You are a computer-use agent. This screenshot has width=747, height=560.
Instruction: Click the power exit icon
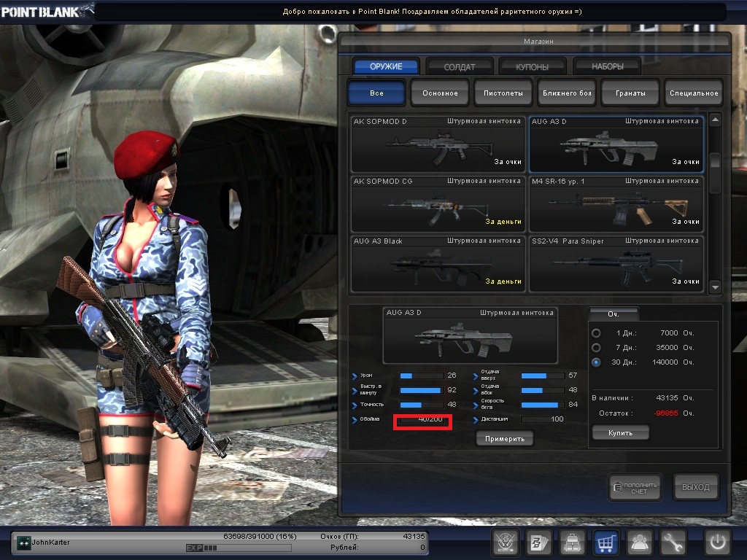[x=716, y=542]
